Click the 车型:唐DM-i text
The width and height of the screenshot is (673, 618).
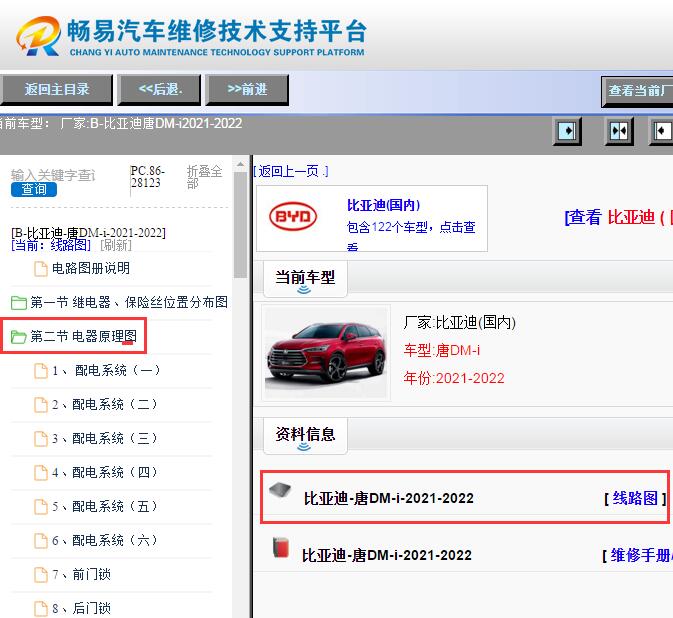click(441, 351)
